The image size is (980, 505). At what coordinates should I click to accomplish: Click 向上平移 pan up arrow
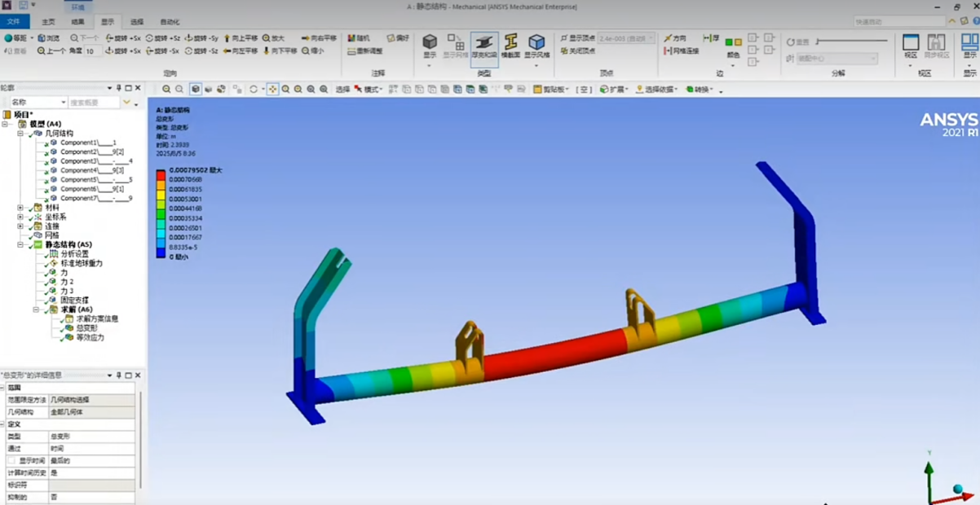click(x=241, y=38)
